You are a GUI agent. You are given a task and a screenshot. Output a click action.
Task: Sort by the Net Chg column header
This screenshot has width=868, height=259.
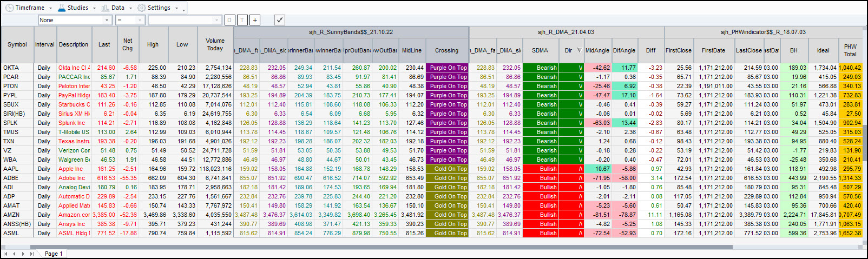pos(128,44)
